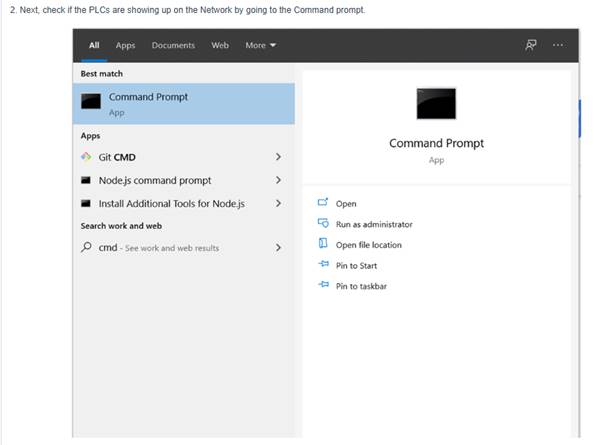Open Install Additional Tools for Node.js

pyautogui.click(x=184, y=203)
